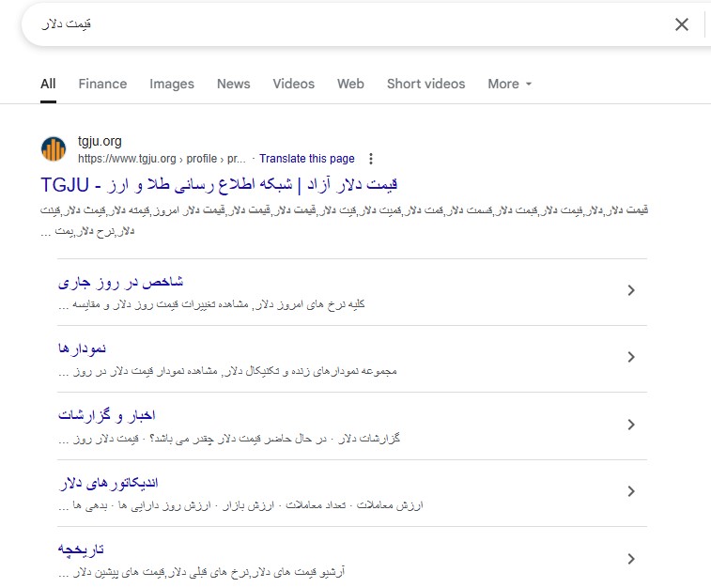711x588 pixels.
Task: Click snippet text under تاریخچه
Action: [202, 572]
